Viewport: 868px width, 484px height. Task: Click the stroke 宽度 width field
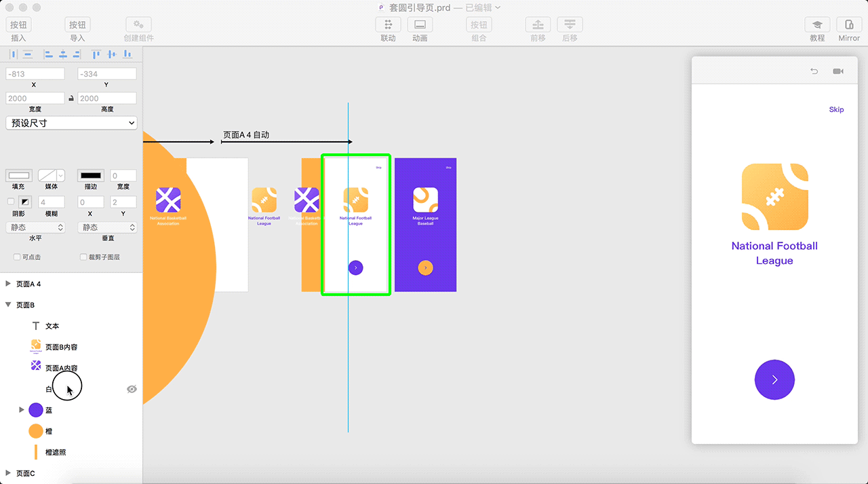click(123, 176)
